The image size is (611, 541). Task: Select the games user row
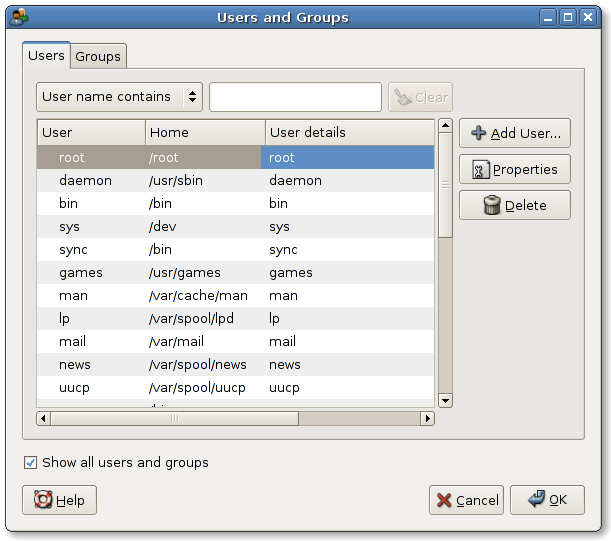[80, 272]
